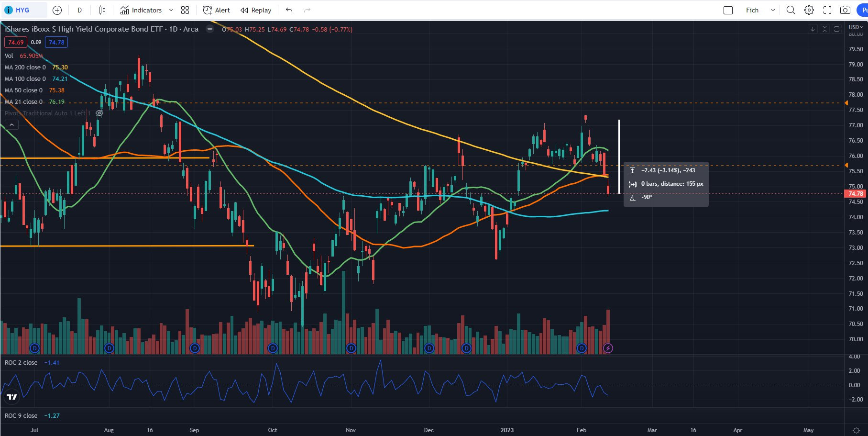Start bar Replay mode
868x436 pixels.
(x=256, y=10)
